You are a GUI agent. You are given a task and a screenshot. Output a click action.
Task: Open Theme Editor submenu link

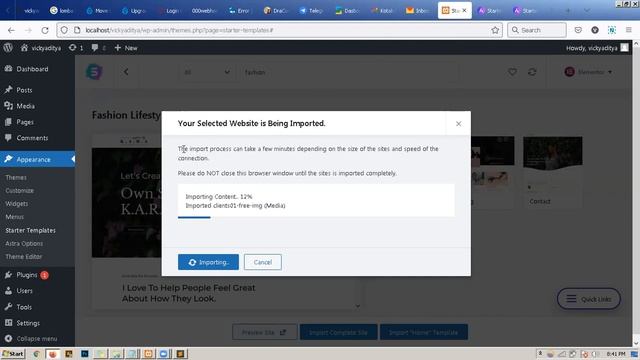(x=24, y=256)
